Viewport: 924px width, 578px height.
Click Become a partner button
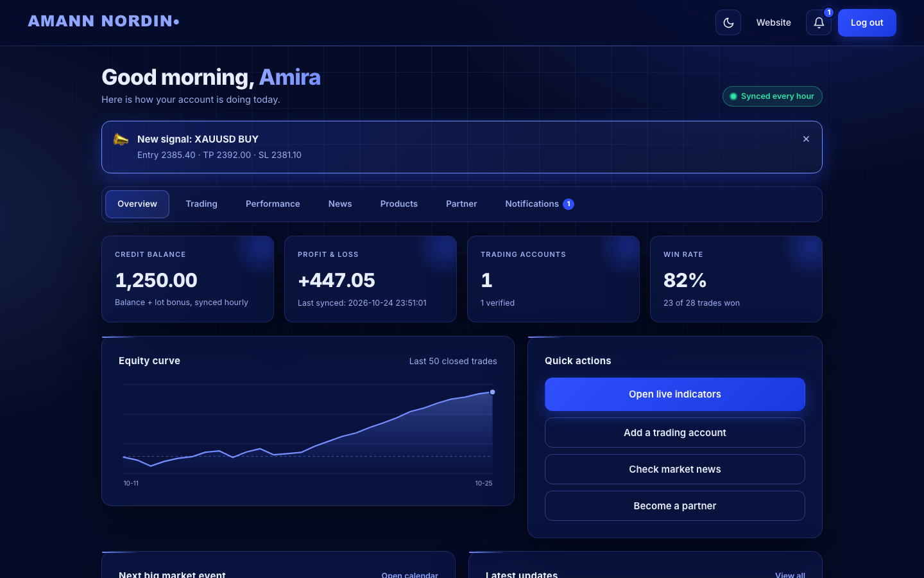(x=675, y=506)
